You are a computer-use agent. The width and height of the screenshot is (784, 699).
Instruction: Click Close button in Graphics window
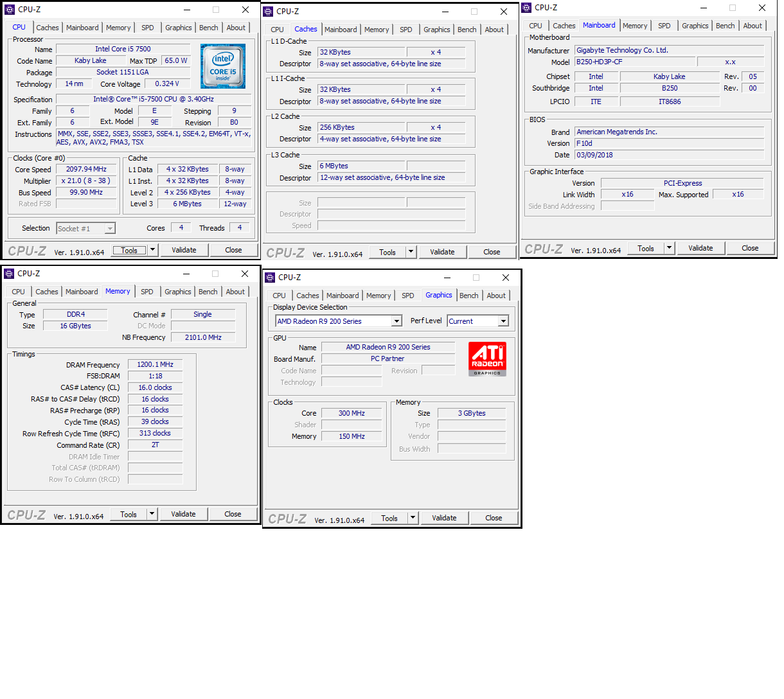[494, 518]
